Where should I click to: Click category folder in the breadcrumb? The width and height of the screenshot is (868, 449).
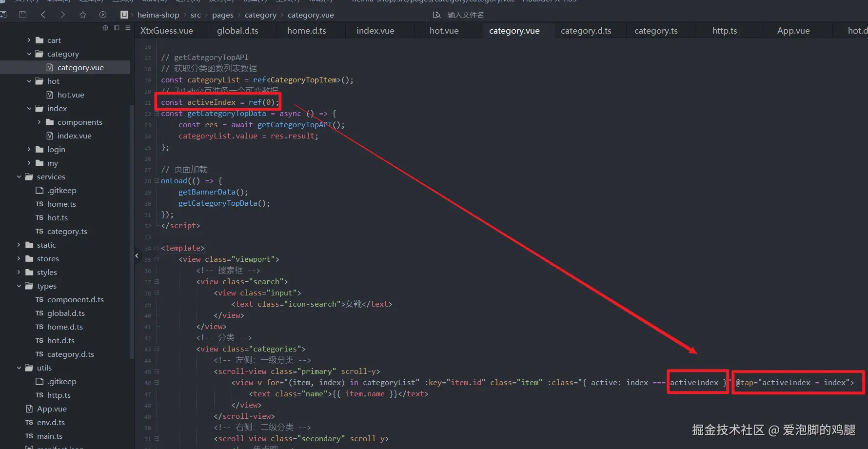tap(260, 15)
